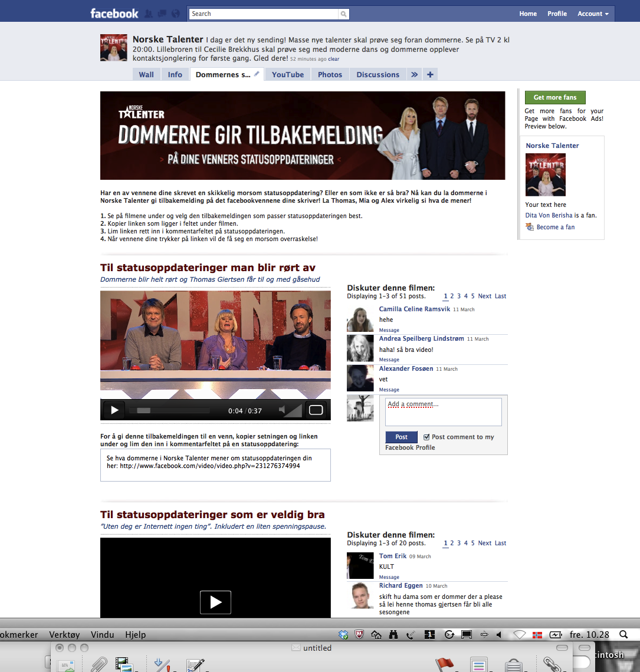
Task: Open the Norwegian flag input menu
Action: tap(537, 635)
